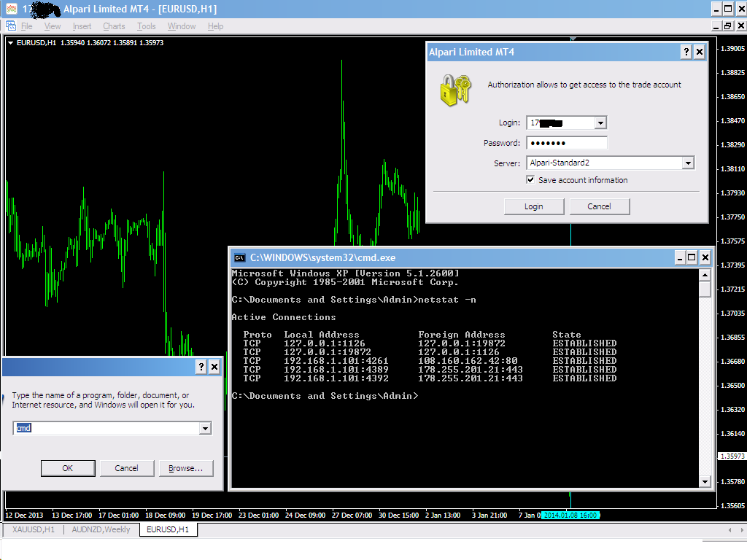Click the 'Active Connections' heading in cmd
The height and width of the screenshot is (560, 747).
[284, 317]
